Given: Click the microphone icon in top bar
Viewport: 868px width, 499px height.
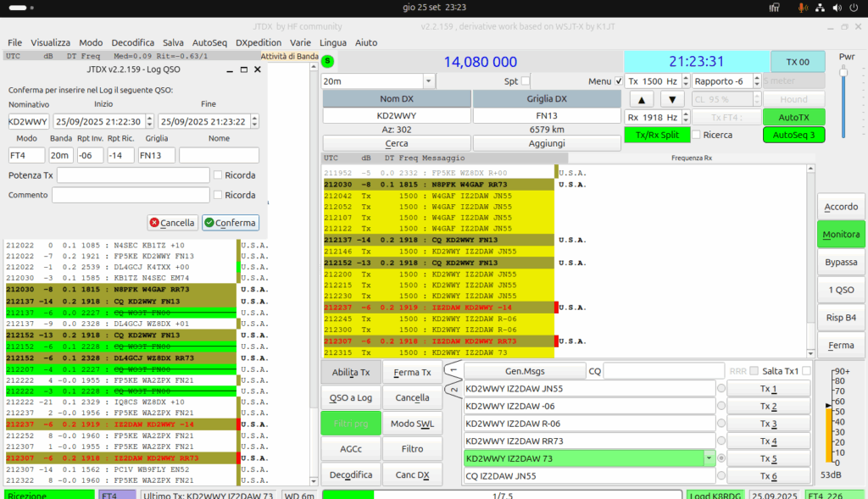Looking at the screenshot, I should 802,8.
